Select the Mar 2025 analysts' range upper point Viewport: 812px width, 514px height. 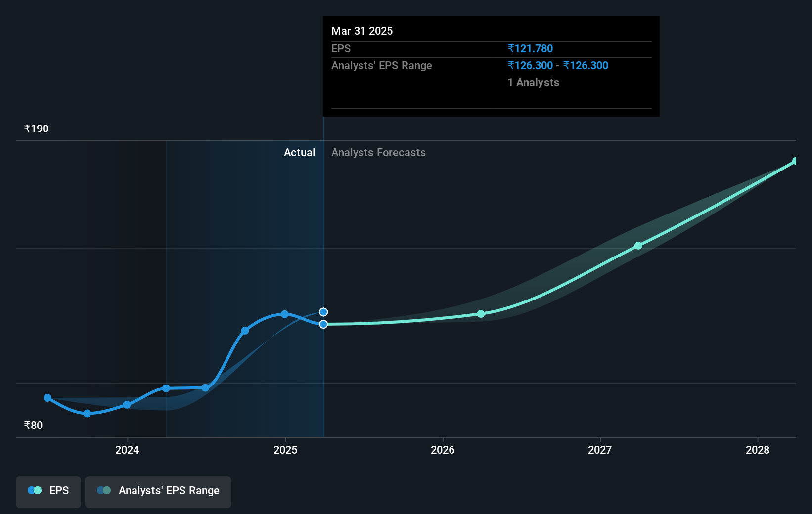click(323, 312)
